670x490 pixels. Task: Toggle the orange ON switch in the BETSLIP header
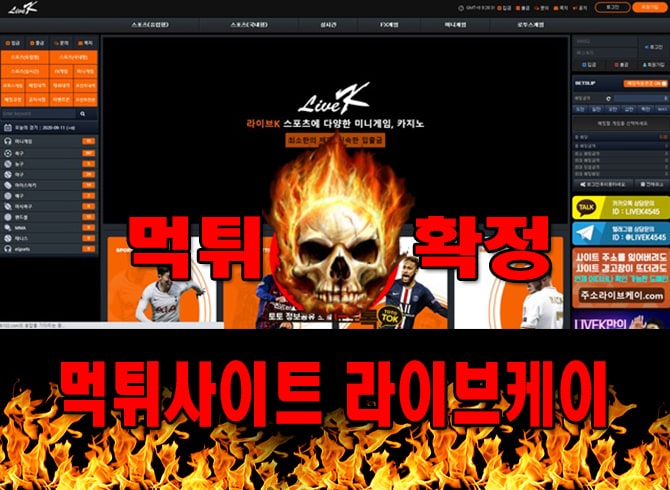(x=645, y=83)
